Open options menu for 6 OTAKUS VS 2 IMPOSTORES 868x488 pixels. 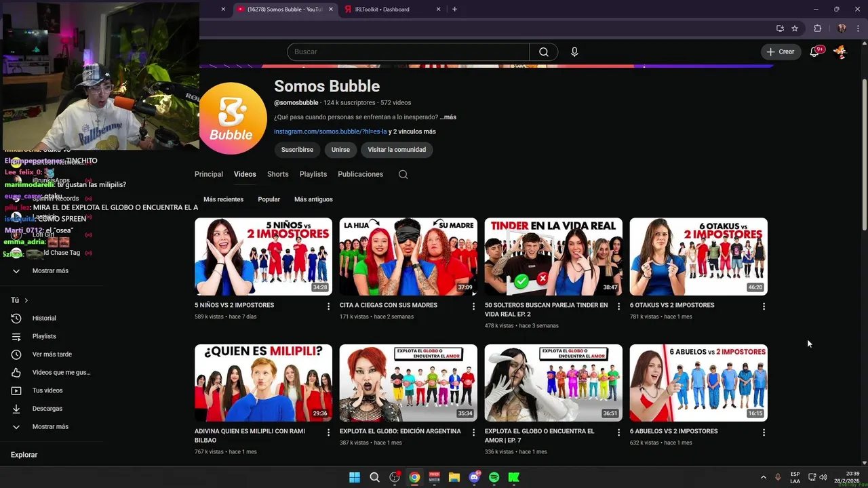[x=764, y=306]
